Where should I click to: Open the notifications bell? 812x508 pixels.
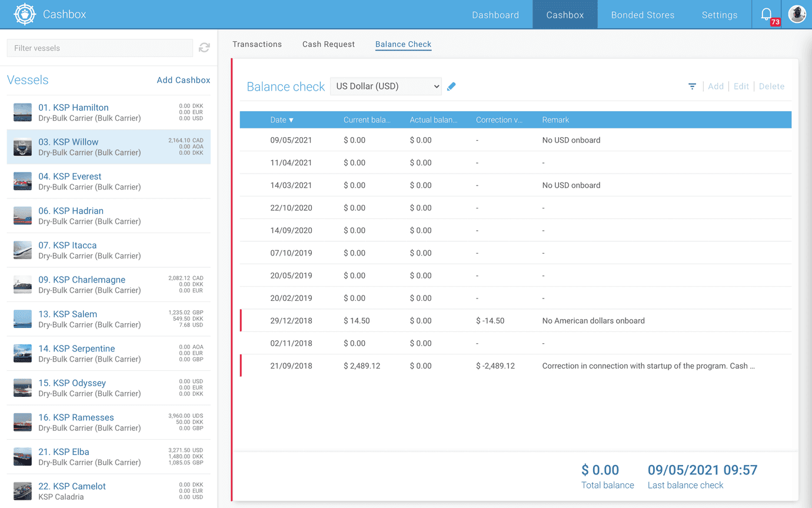click(x=766, y=15)
